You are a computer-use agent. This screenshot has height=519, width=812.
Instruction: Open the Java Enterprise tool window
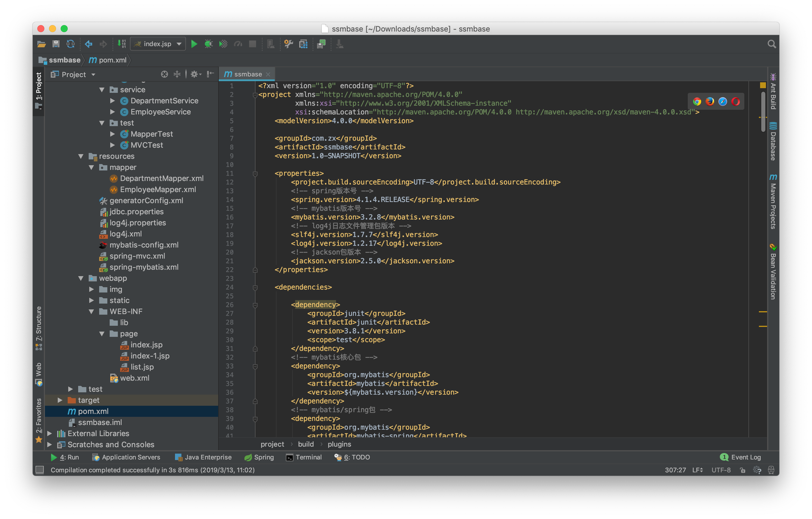tap(203, 457)
